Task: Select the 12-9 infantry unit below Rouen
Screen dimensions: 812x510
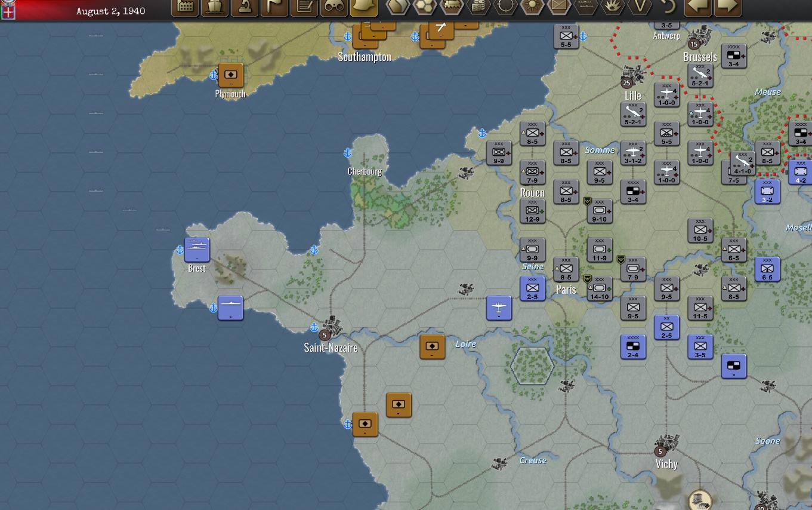Action: (x=532, y=211)
